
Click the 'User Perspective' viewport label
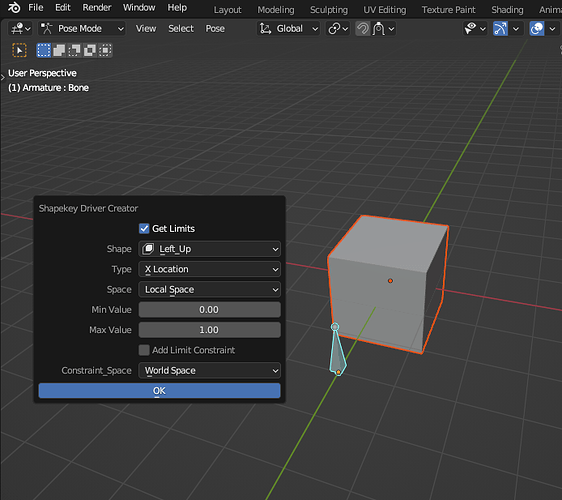(42, 73)
